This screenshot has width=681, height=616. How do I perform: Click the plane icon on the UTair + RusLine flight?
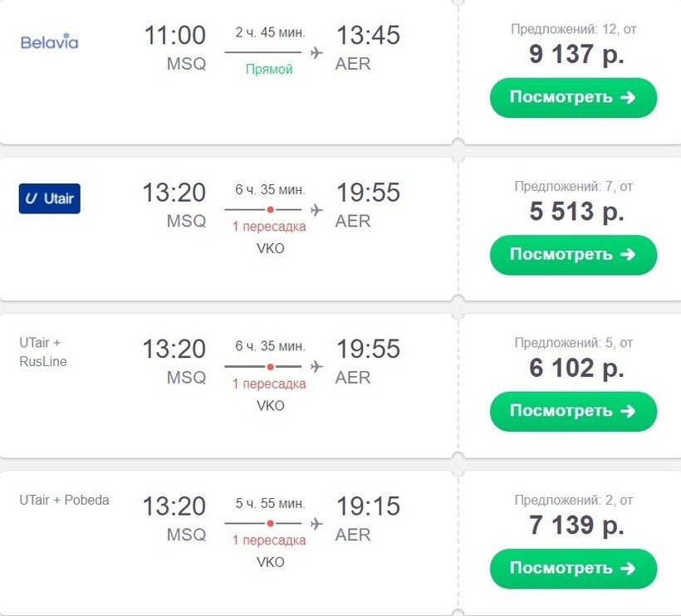(316, 366)
